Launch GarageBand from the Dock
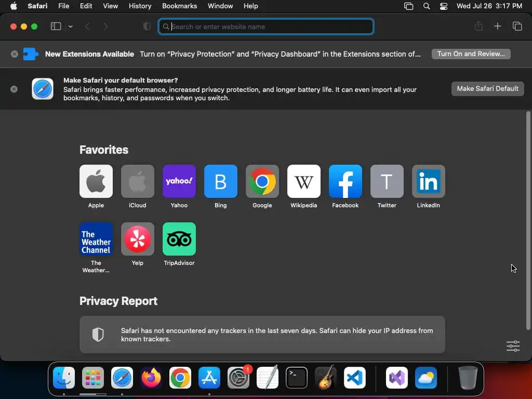This screenshot has width=532, height=399. (x=326, y=377)
